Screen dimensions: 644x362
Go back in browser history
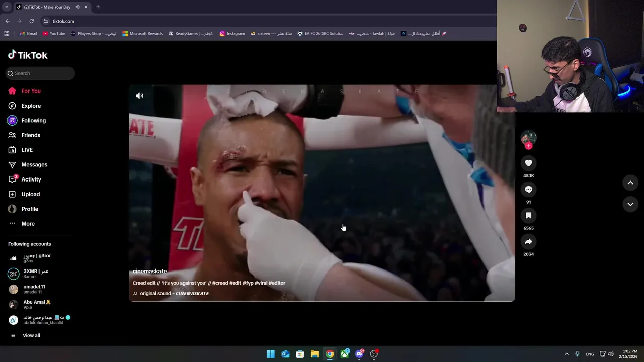[7, 21]
